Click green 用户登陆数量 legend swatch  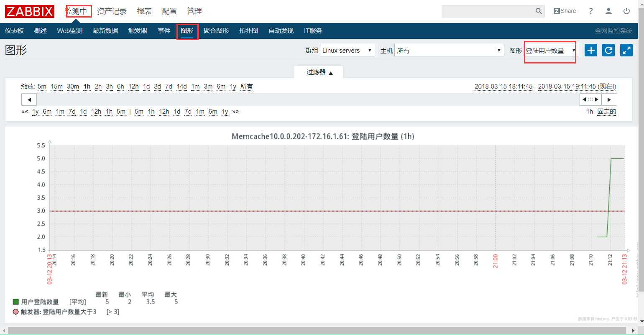pyautogui.click(x=16, y=302)
